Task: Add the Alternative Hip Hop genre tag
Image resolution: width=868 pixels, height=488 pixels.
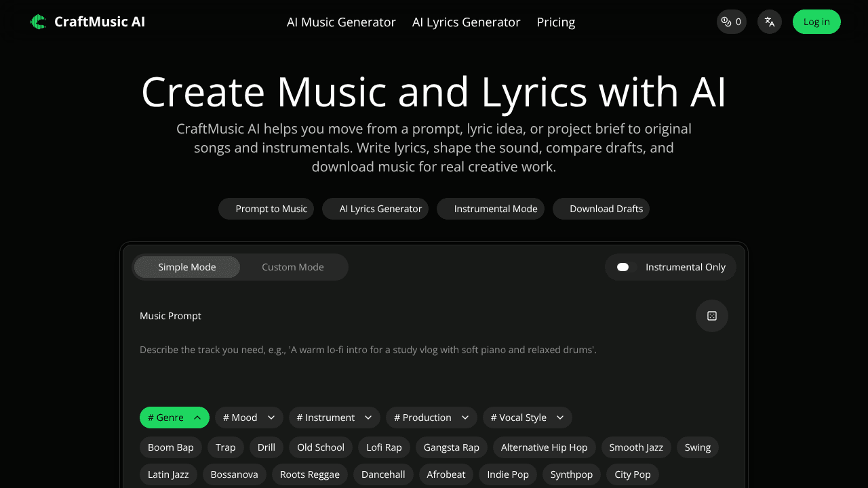Action: click(545, 447)
